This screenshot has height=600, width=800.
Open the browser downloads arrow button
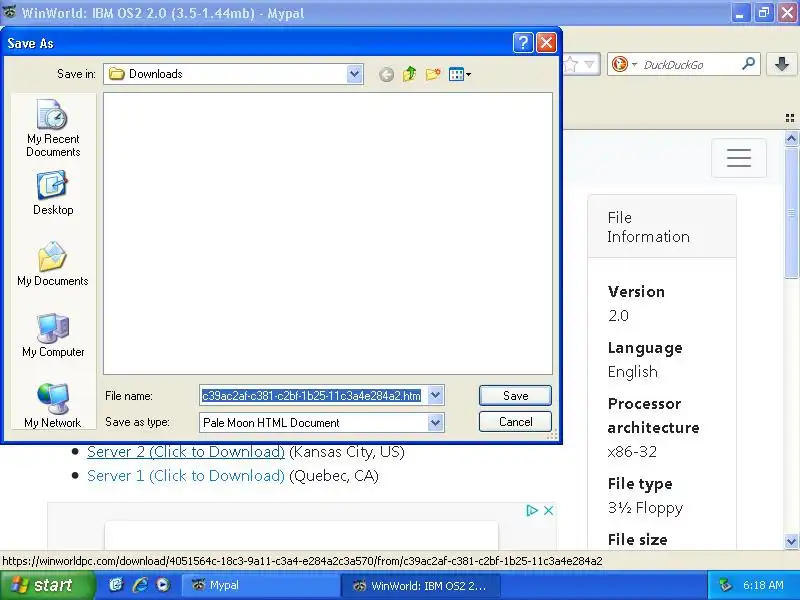(x=782, y=64)
